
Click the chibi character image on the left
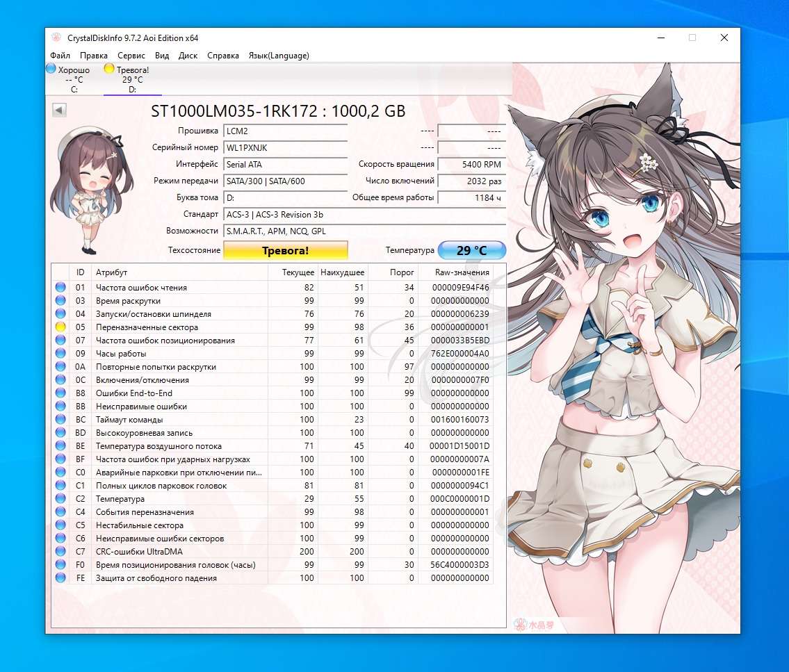pyautogui.click(x=90, y=190)
